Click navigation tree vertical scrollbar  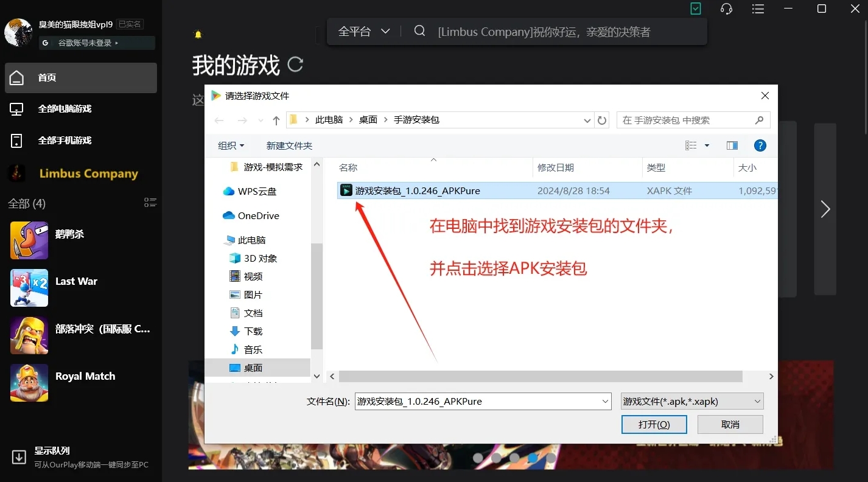coord(317,296)
